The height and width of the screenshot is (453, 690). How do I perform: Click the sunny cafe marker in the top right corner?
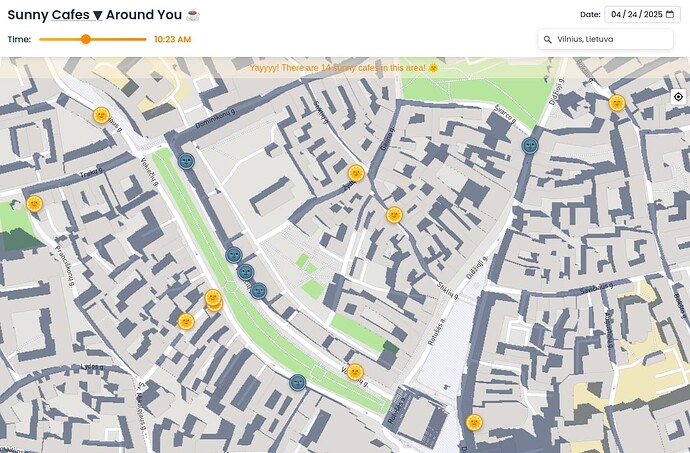617,103
